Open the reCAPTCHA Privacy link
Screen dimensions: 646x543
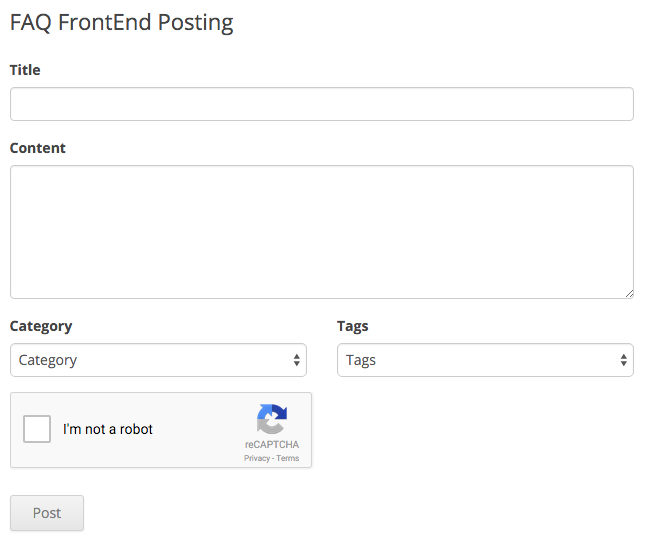coord(256,458)
